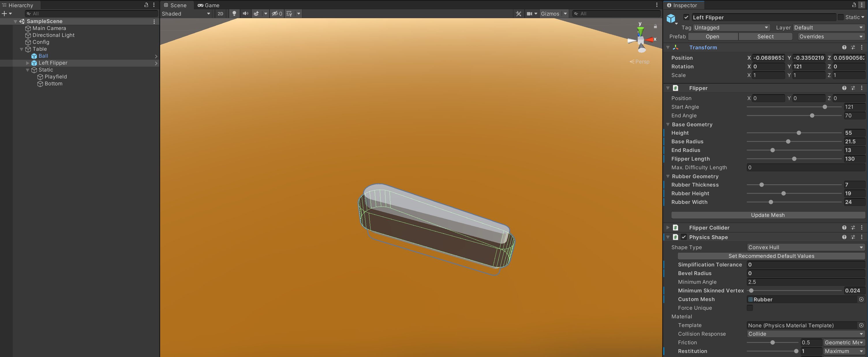Click the Update Mesh button
Screen dimensions: 868x357
(x=768, y=215)
